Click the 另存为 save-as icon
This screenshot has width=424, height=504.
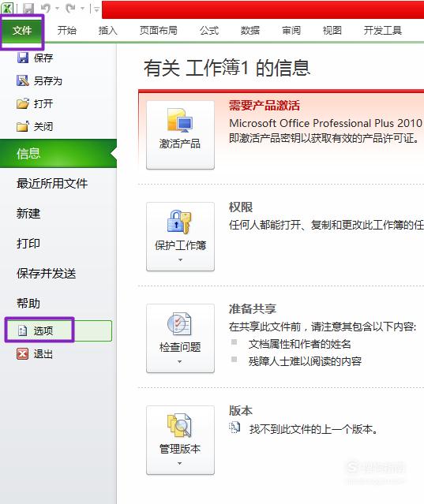[23, 80]
